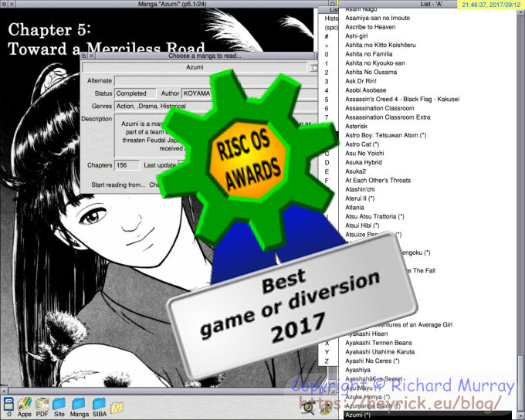Select Atlania in the list
This screenshot has width=525, height=420.
point(354,208)
